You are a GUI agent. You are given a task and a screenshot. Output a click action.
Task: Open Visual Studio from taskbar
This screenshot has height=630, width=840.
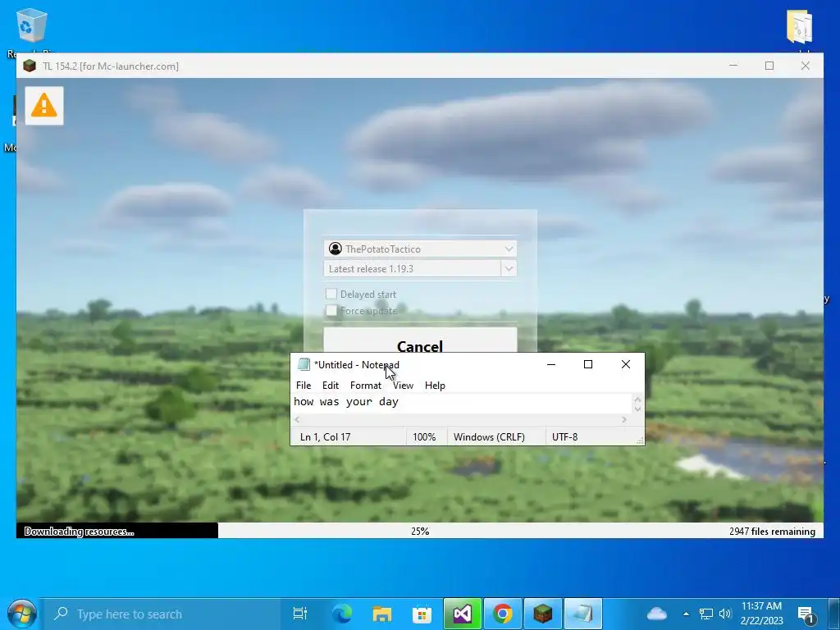pyautogui.click(x=463, y=614)
